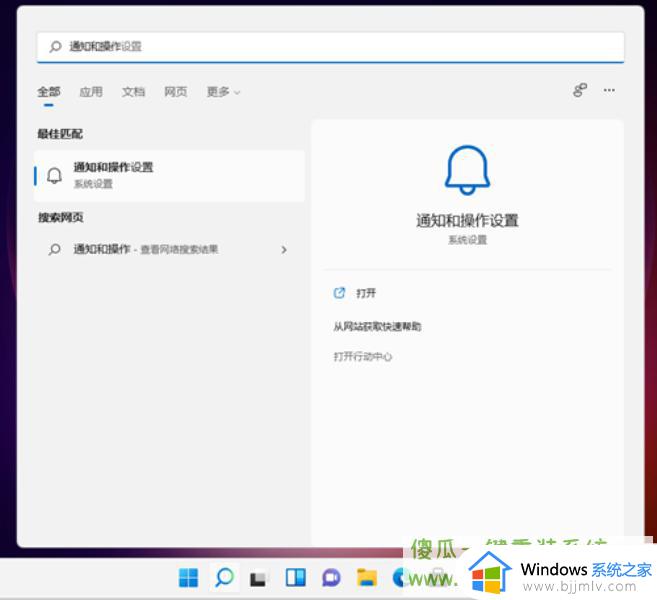Screen dimensions: 657x600
Task: Open Task View from taskbar
Action: (258, 579)
